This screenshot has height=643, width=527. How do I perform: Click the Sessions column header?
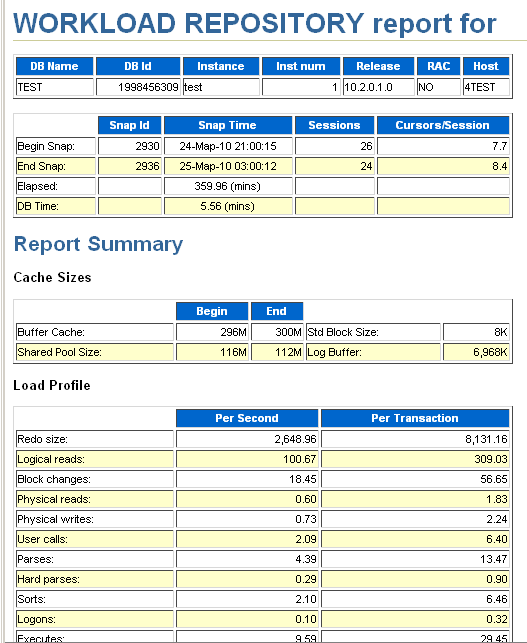click(335, 125)
